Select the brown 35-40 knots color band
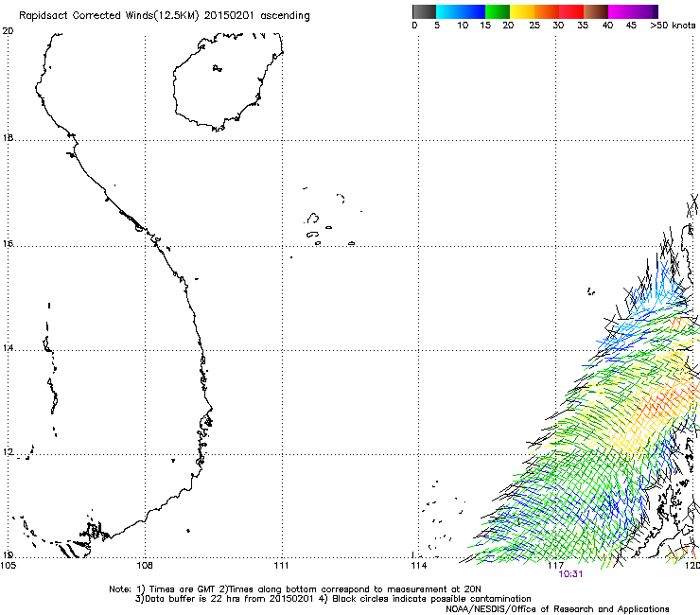Viewport: 700px width, 615px height. (596, 11)
